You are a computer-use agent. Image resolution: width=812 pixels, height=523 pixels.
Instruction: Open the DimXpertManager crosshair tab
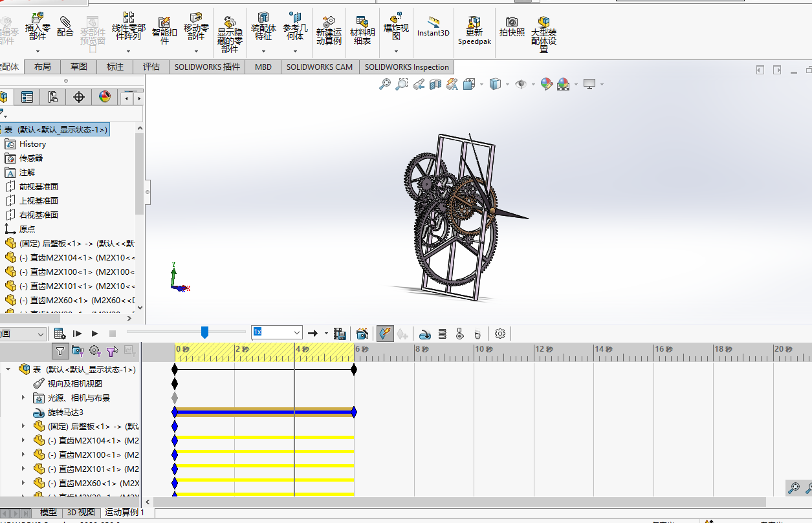[79, 97]
